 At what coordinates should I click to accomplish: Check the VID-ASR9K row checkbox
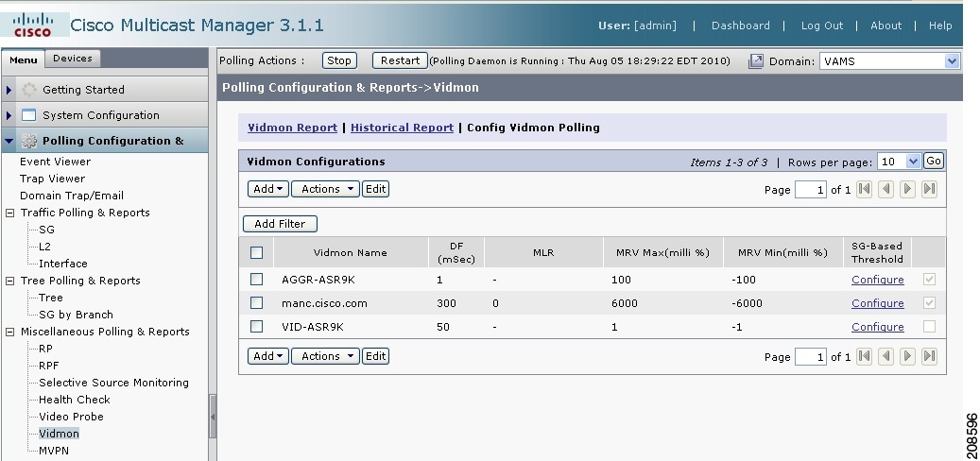tap(256, 326)
